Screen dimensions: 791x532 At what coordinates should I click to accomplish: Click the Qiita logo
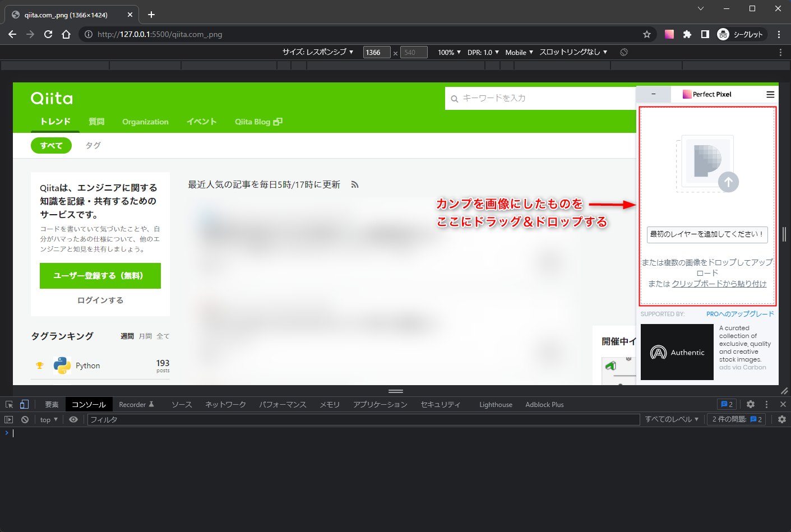pyautogui.click(x=52, y=99)
